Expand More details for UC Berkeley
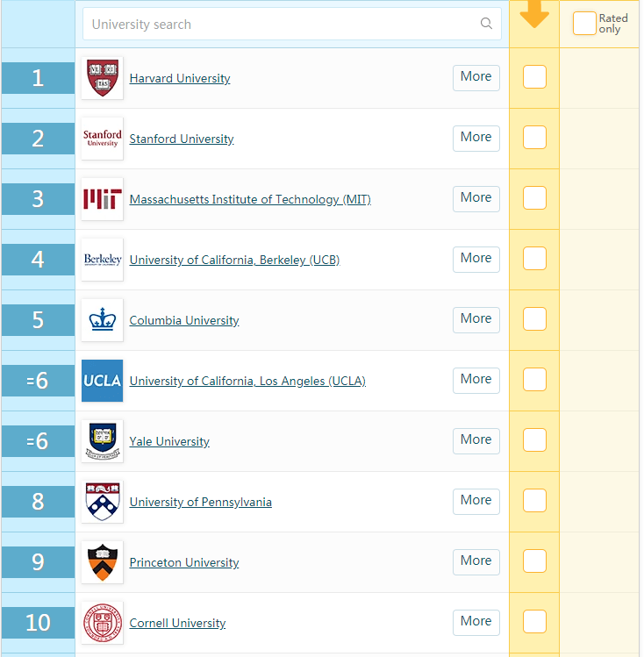 pos(476,260)
